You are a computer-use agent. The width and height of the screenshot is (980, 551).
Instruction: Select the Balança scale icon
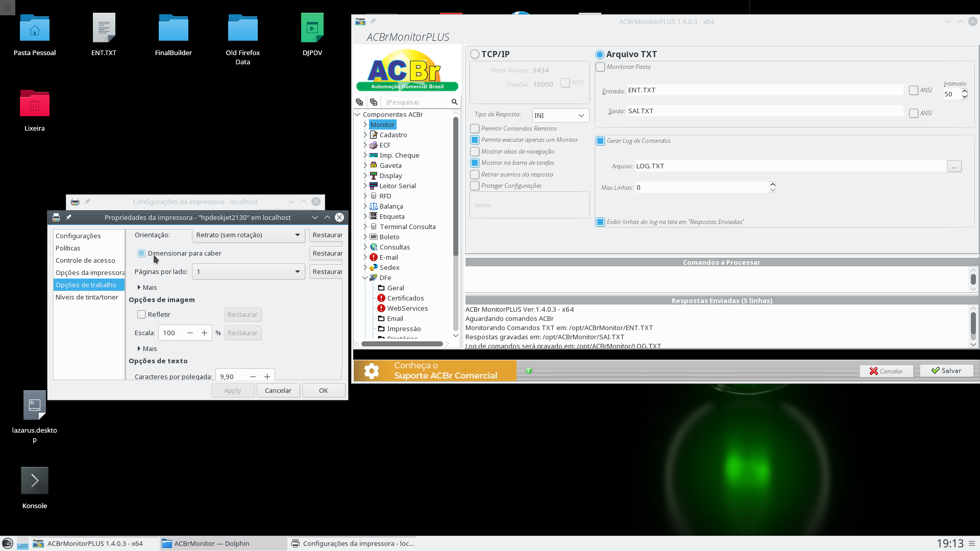[374, 206]
